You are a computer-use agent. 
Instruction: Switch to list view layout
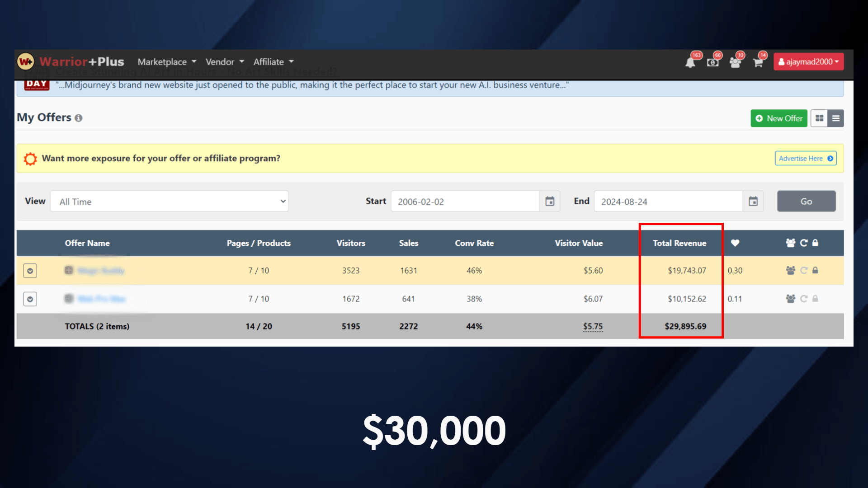(x=836, y=118)
